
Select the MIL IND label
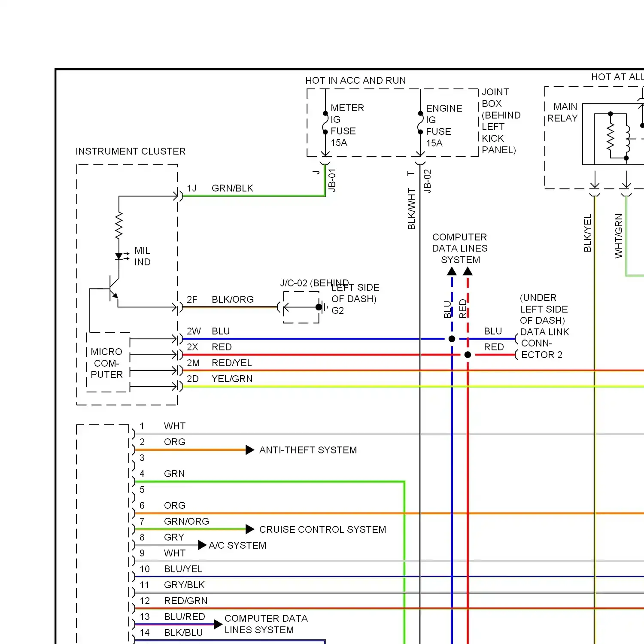(x=143, y=256)
